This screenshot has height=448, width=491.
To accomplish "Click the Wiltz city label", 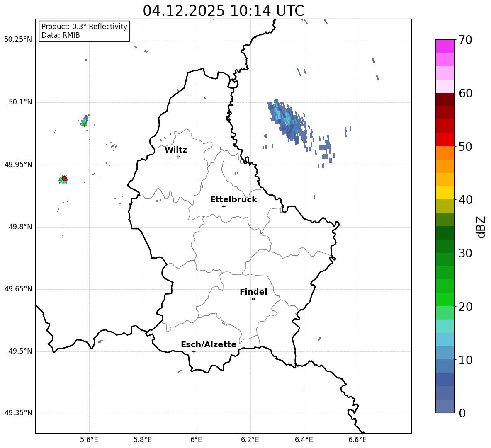I will pyautogui.click(x=176, y=150).
